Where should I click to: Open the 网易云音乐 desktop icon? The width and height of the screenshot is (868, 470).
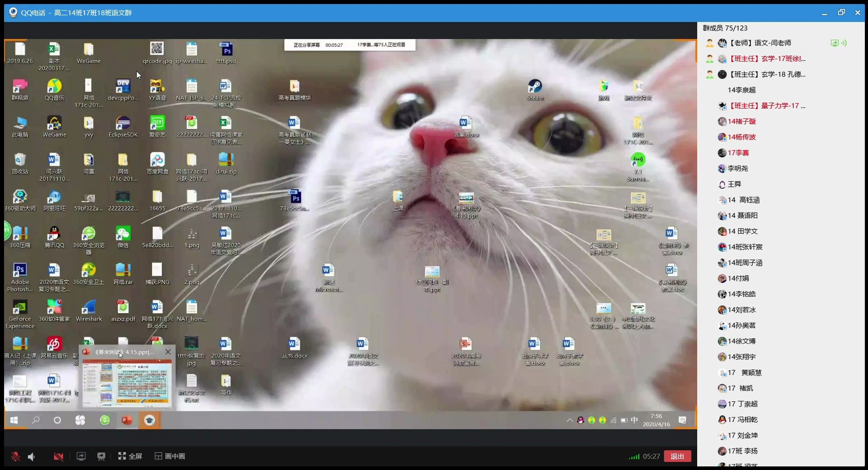[54, 348]
